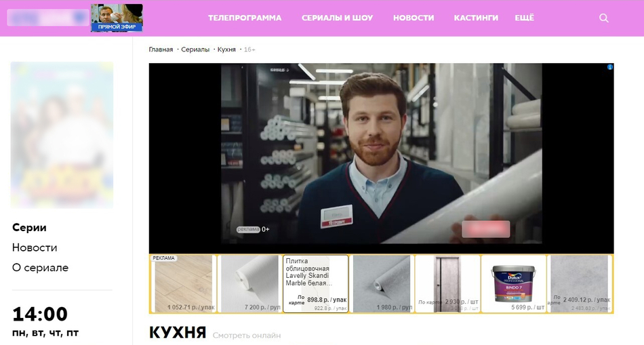Screen dimensions: 644x345
Task: Open the live broadcast thumbnail 'Прямой эфир'
Action: pyautogui.click(x=117, y=18)
